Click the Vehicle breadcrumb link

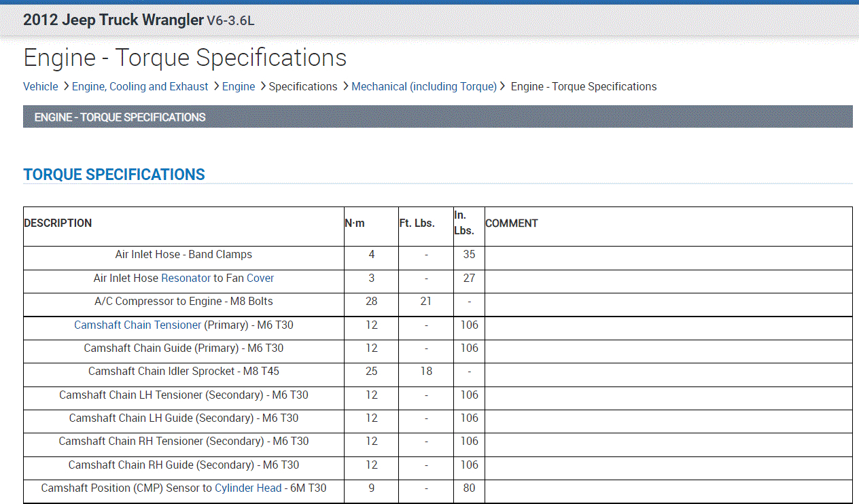(41, 86)
